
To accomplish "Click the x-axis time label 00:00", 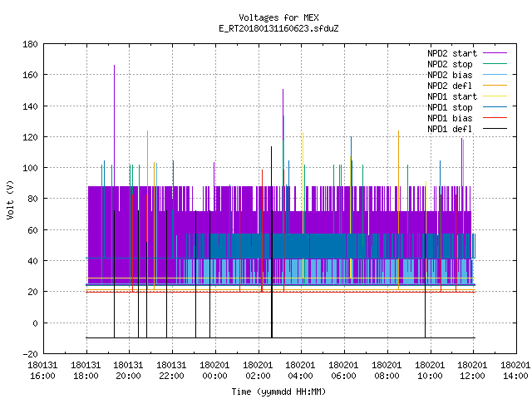I will [x=214, y=376].
